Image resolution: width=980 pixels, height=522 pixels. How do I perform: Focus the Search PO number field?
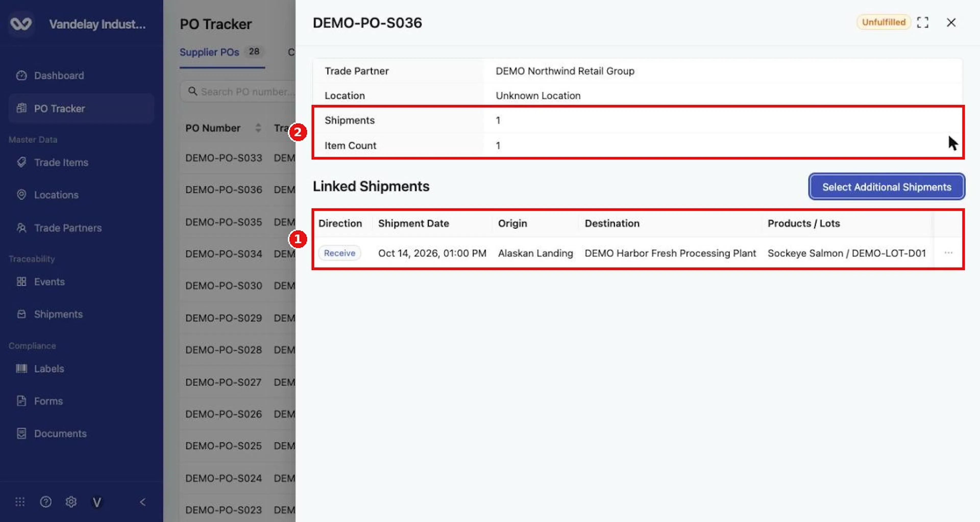(x=238, y=91)
